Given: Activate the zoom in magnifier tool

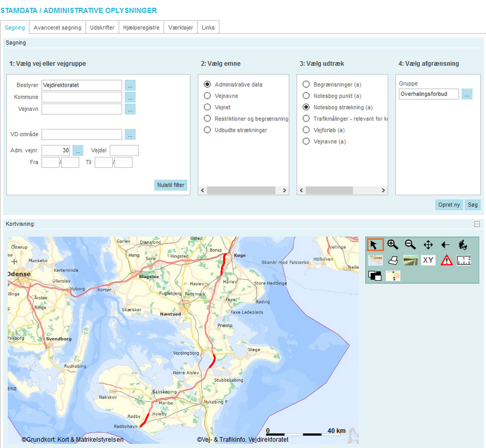Looking at the screenshot, I should tap(393, 245).
